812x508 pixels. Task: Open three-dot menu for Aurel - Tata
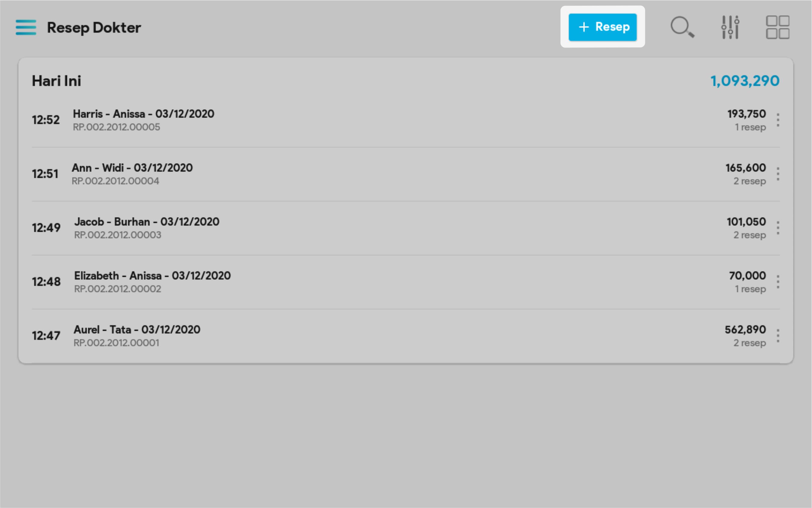pos(778,336)
